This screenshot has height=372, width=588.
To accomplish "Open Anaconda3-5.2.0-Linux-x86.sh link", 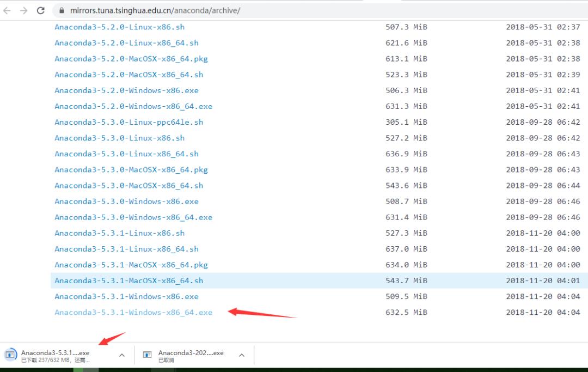I will coord(120,27).
